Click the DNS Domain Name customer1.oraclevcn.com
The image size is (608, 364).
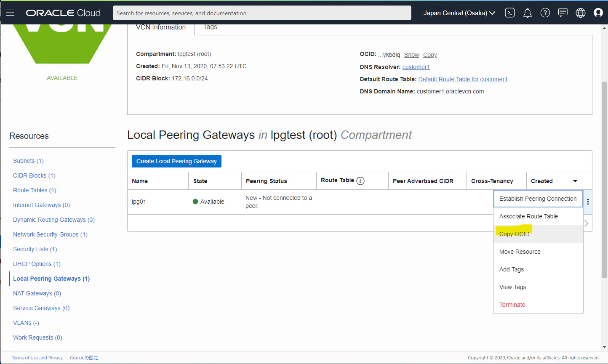click(x=451, y=91)
